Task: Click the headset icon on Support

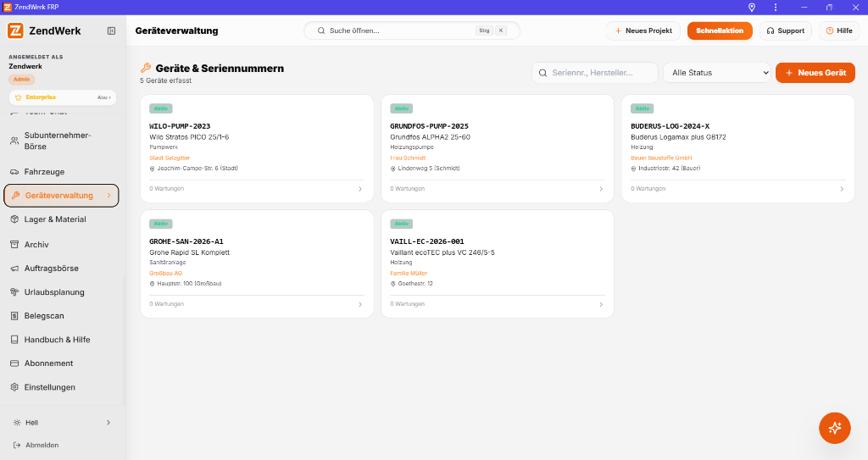Action: pos(770,31)
